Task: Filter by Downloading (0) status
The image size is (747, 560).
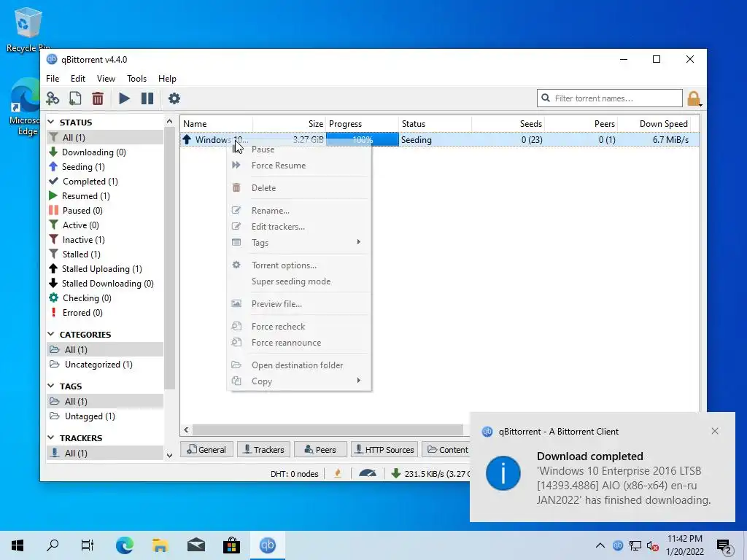Action: click(x=105, y=152)
